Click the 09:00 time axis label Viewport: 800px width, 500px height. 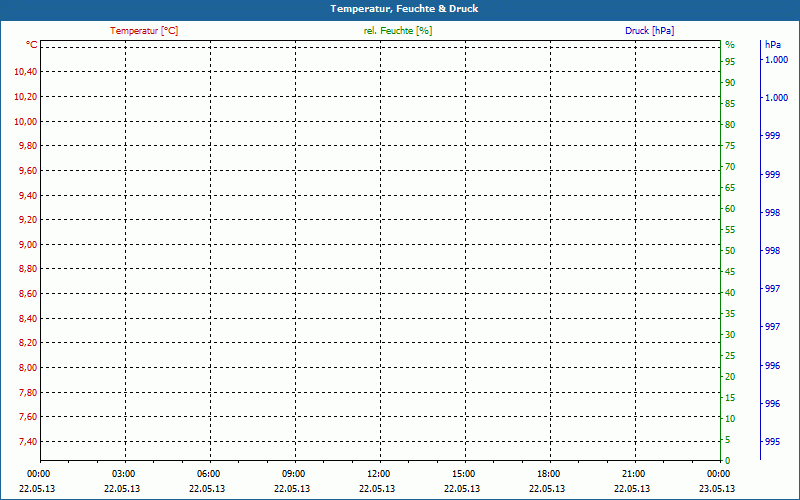click(x=293, y=474)
